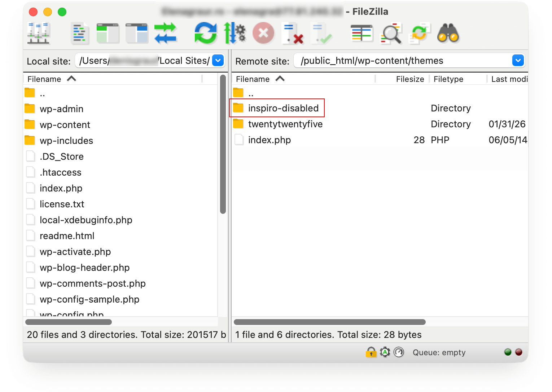552x392 pixels.
Task: Select the local-xdebuginfo.php file
Action: 121,220
